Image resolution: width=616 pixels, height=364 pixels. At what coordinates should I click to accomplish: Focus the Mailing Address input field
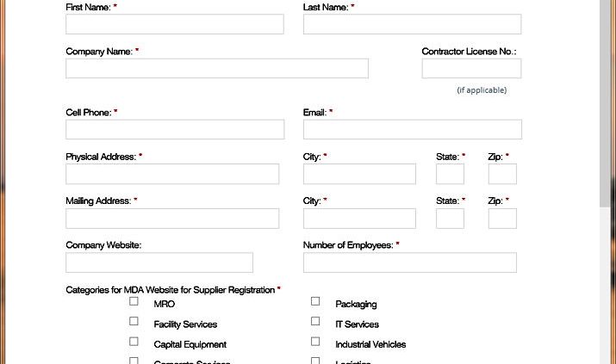coord(172,219)
